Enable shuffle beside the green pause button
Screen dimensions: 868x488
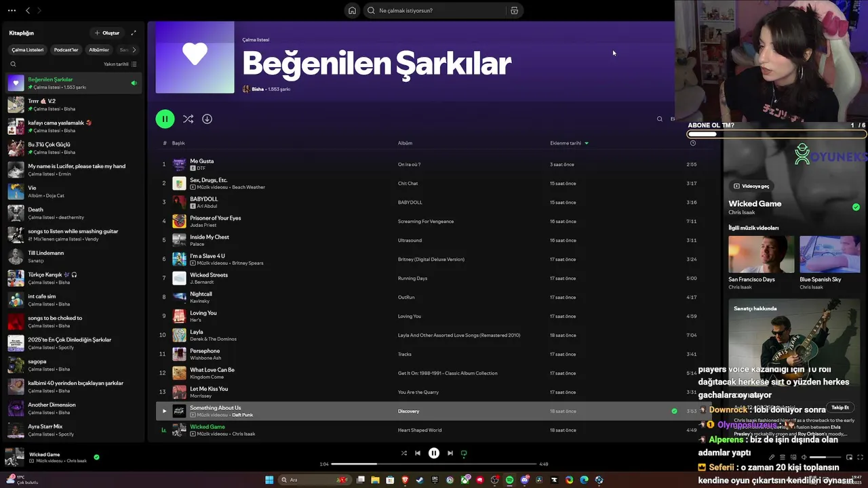coord(188,119)
